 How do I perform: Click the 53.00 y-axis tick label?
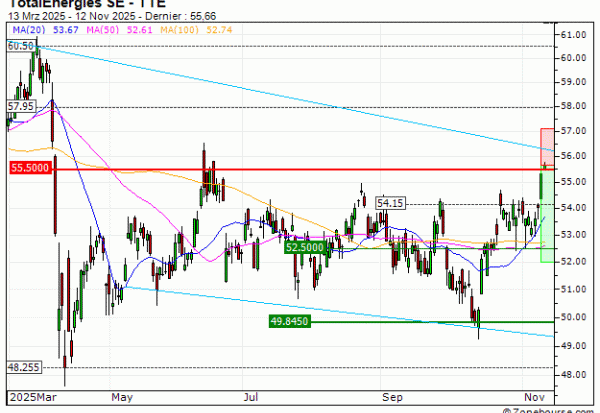point(573,234)
